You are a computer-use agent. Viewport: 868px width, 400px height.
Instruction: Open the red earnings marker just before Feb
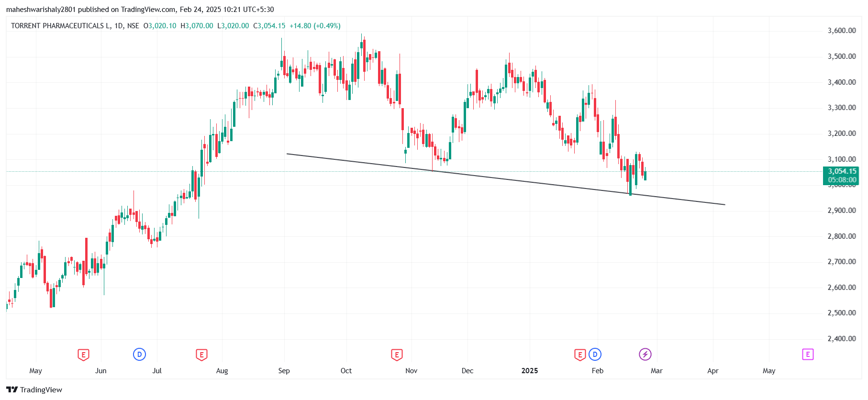[x=580, y=355]
